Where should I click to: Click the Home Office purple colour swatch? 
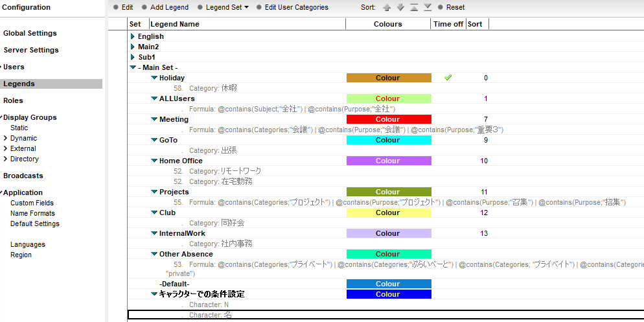(389, 161)
